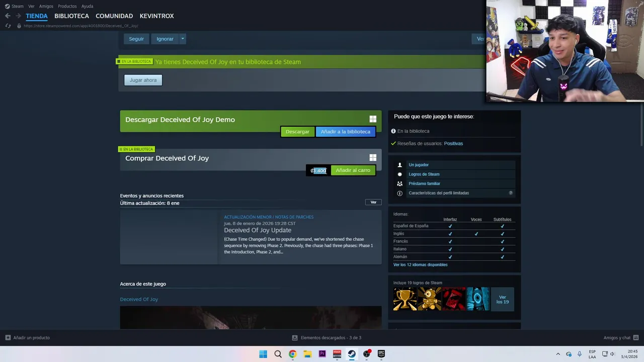Open the Deceived Of Joy Update announcement title
Viewport: 644px width, 362px height.
[x=258, y=230]
